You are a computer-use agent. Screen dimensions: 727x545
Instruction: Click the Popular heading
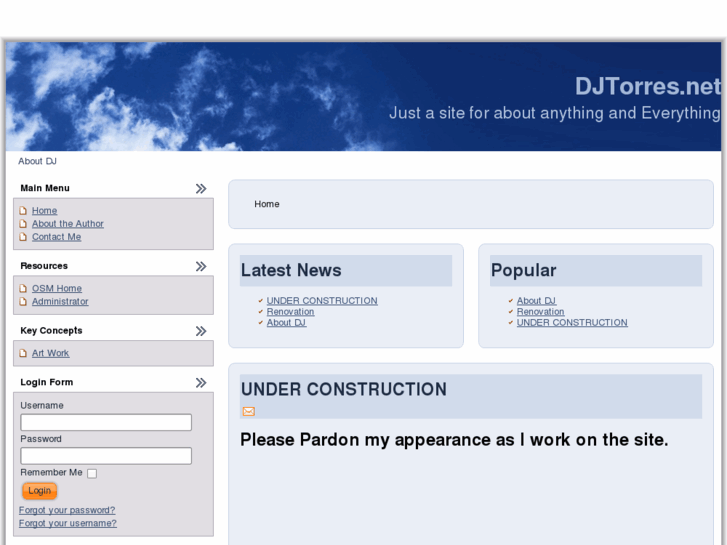523,270
